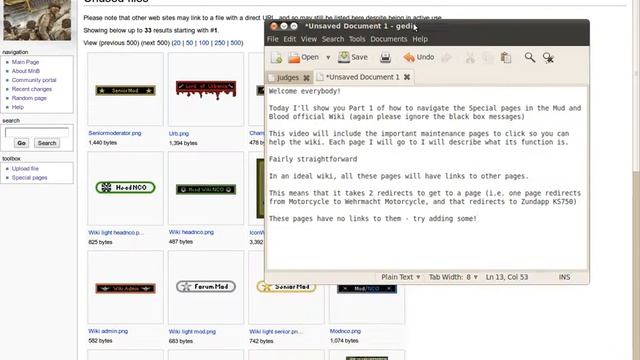The width and height of the screenshot is (640, 360).
Task: Click the wiki search input field
Action: tap(37, 132)
